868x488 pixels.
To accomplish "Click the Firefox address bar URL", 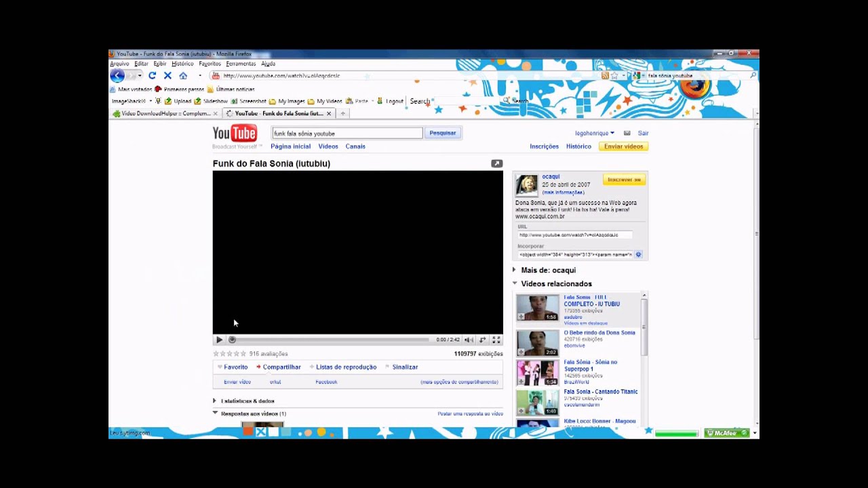I will [281, 76].
